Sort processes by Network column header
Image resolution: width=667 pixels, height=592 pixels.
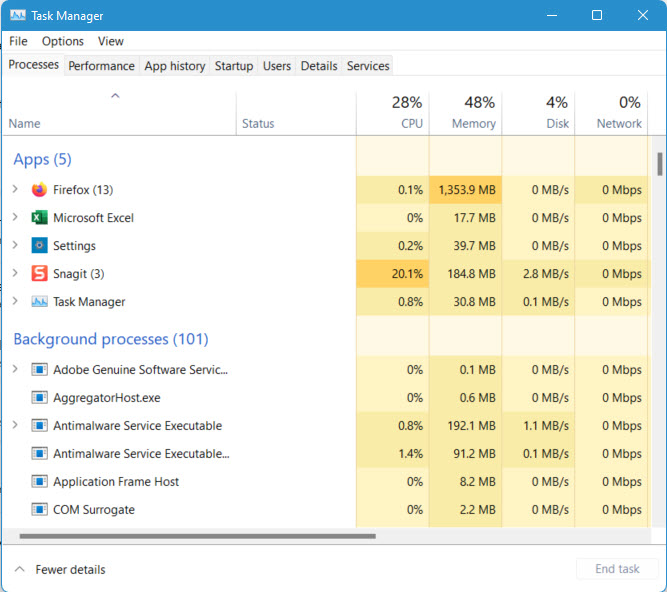611,113
